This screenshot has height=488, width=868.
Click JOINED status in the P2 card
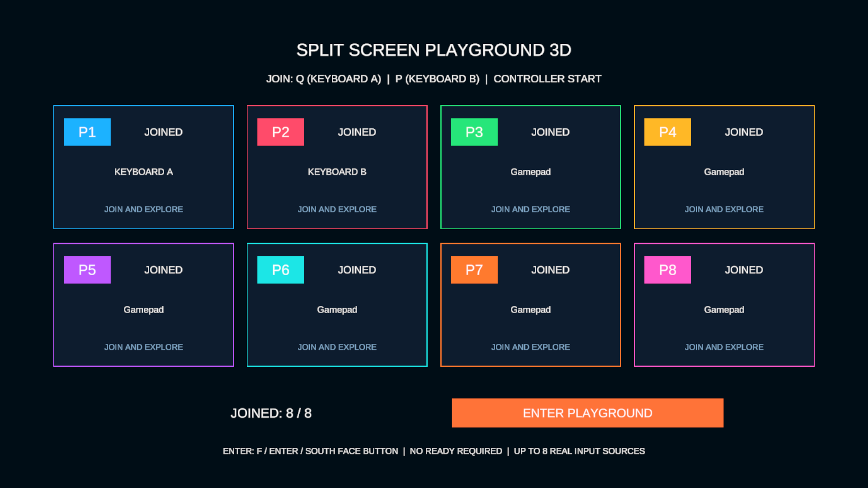click(357, 132)
